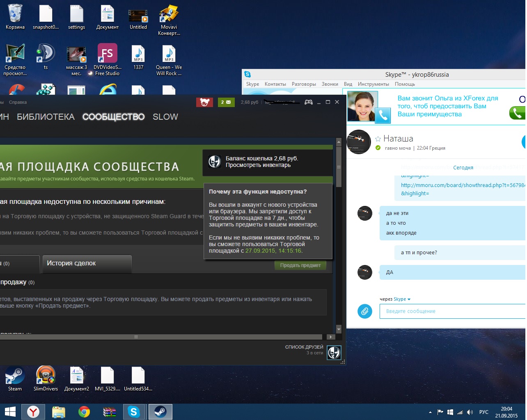Click the Продать предмет button
Viewport: 527px width, 420px height.
click(x=300, y=265)
